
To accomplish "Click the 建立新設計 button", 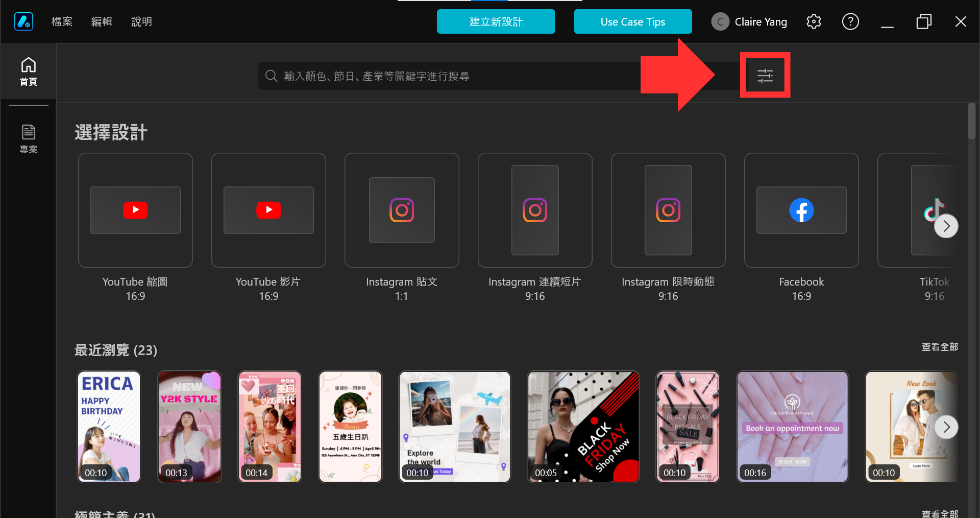I will pos(496,21).
